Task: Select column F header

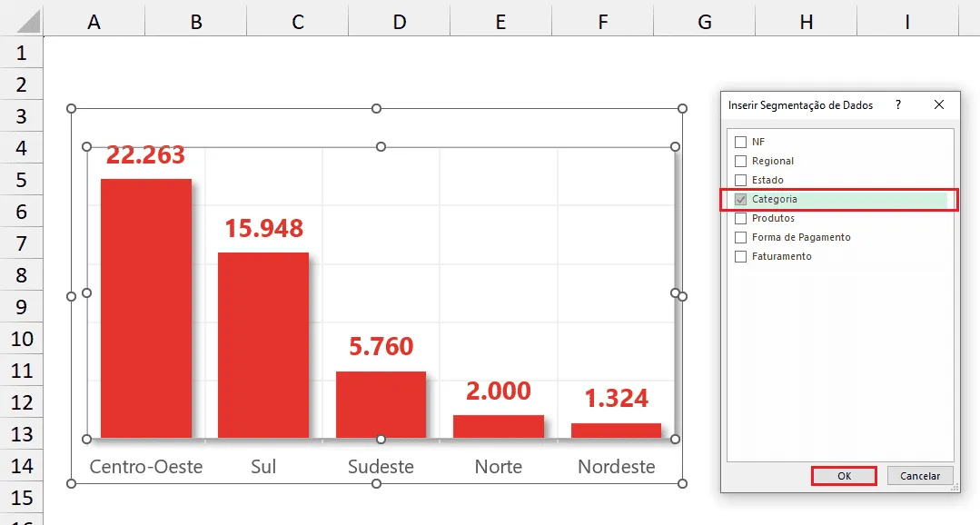Action: coord(602,22)
